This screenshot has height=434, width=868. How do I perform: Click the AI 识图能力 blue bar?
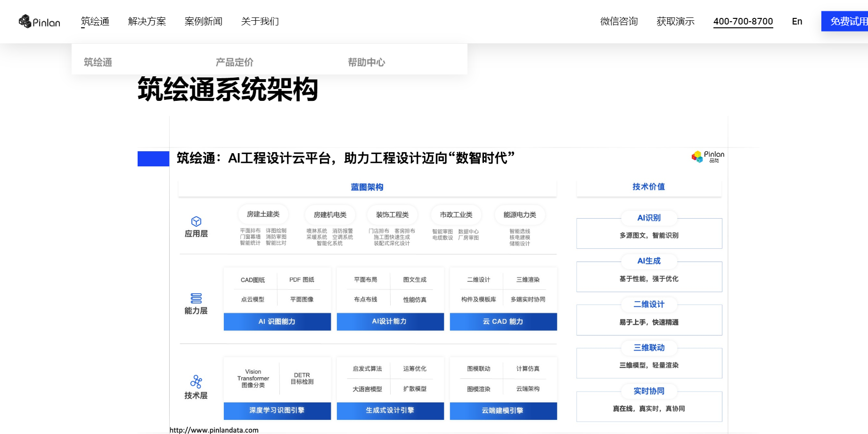coord(277,321)
